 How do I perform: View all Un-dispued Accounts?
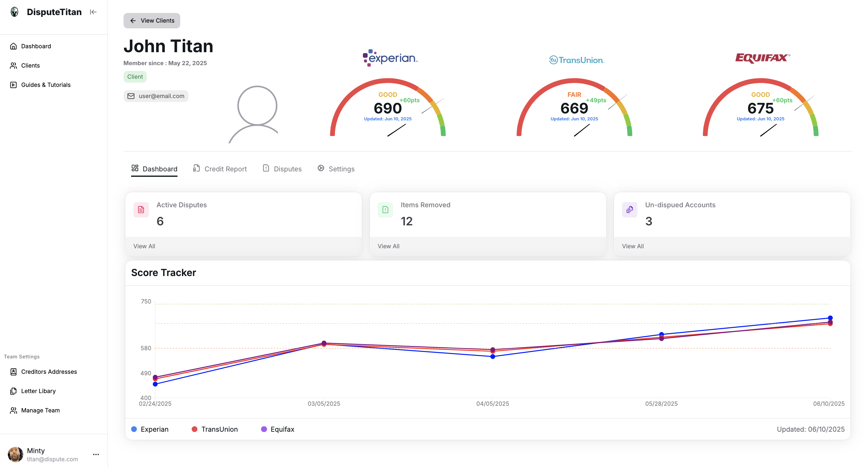pyautogui.click(x=633, y=246)
